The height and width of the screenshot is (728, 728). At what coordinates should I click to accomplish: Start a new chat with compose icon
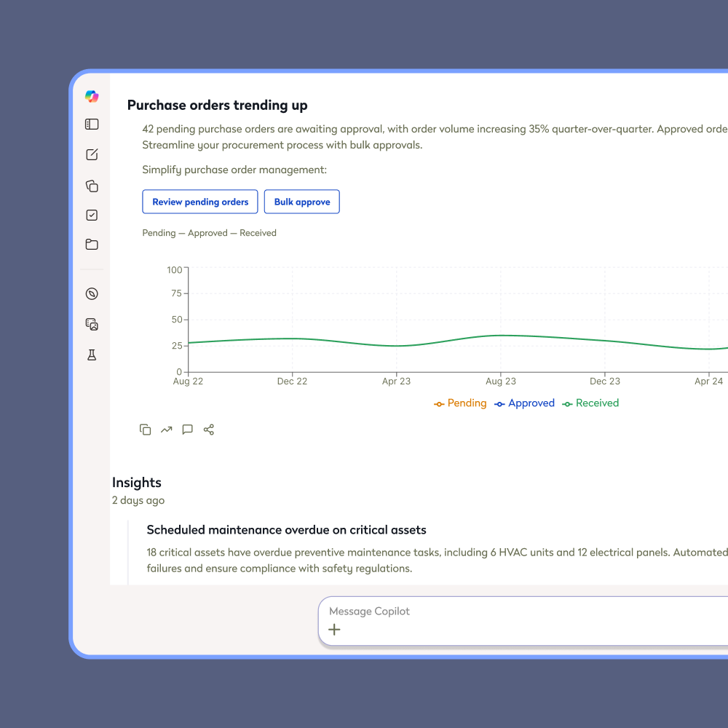click(92, 154)
